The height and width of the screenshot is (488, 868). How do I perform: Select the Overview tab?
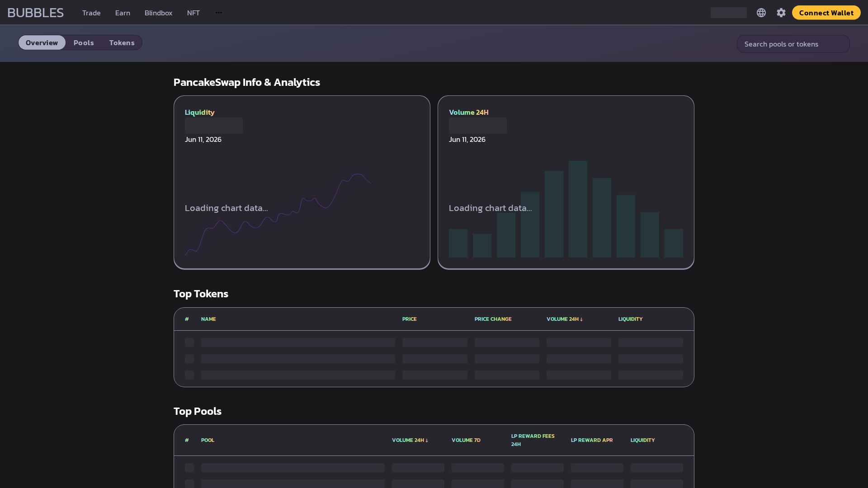(42, 42)
